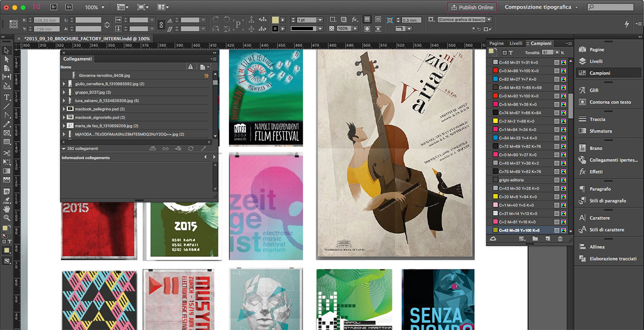Select the Rectangle Frame tool
644x330 pixels.
7,133
